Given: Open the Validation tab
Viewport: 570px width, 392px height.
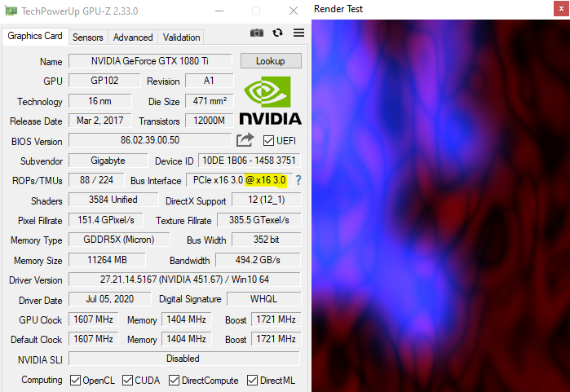Looking at the screenshot, I should click(x=181, y=37).
